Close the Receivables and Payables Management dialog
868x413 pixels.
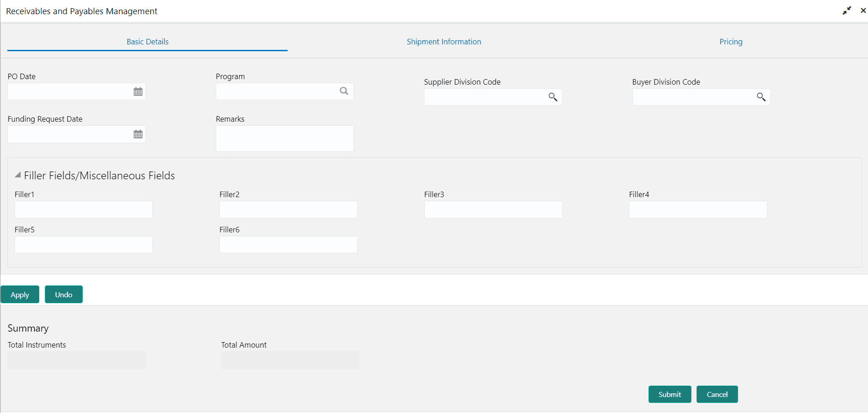pos(863,11)
